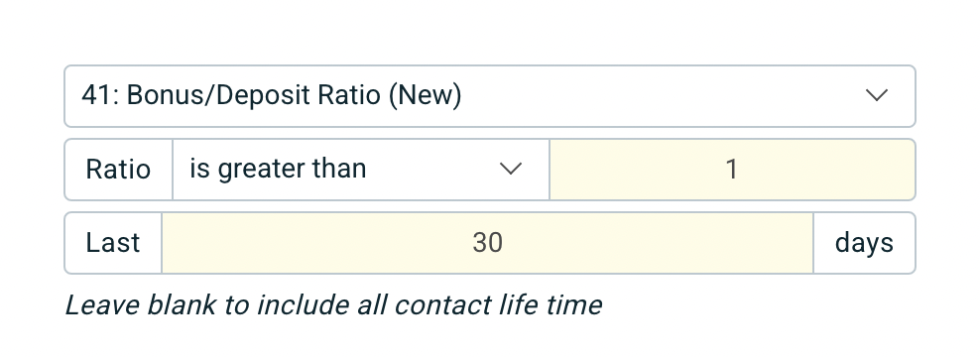Focus the ratio value field containing 1

732,170
